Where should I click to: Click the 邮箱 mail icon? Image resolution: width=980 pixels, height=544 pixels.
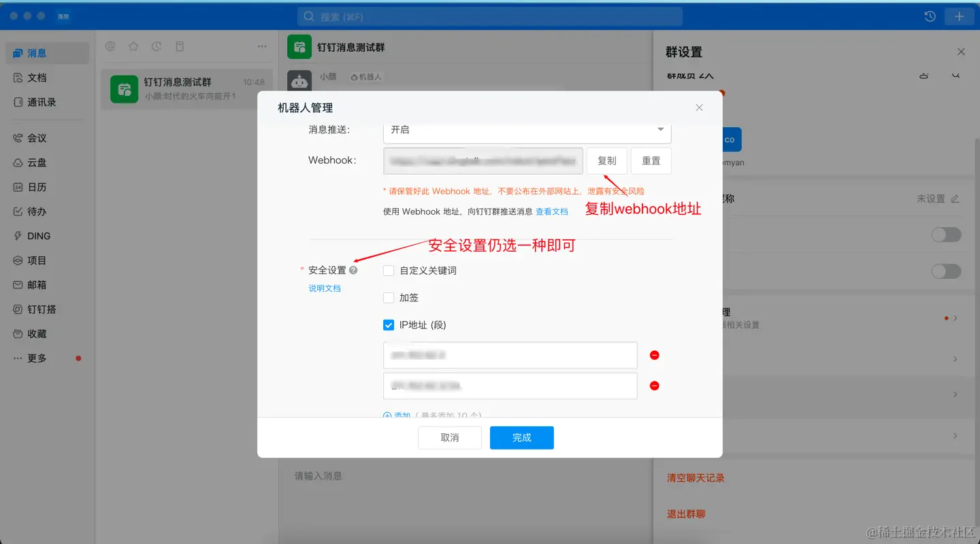[18, 285]
